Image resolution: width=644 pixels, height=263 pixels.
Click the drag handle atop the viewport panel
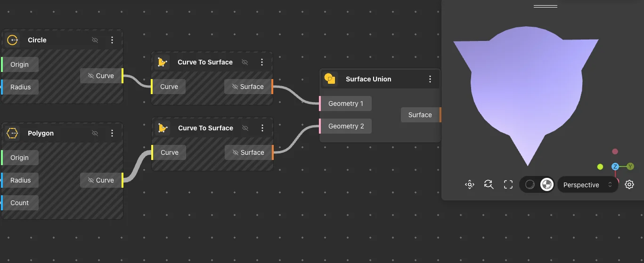click(545, 7)
